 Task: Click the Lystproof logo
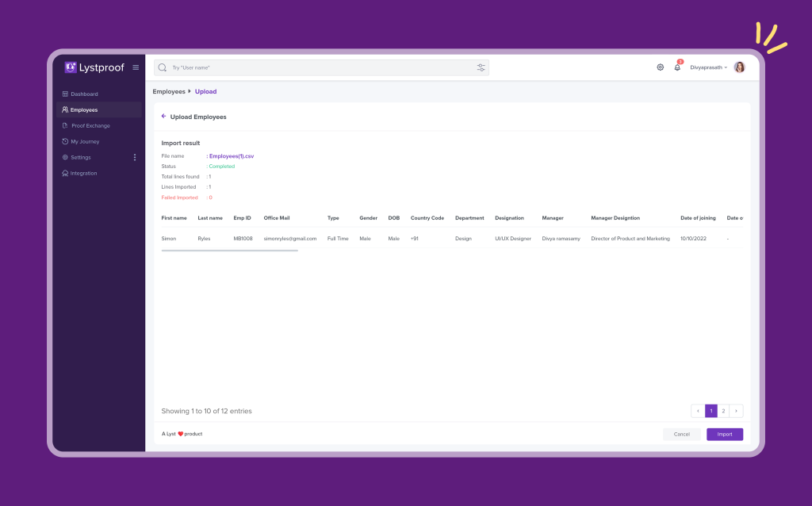point(94,67)
